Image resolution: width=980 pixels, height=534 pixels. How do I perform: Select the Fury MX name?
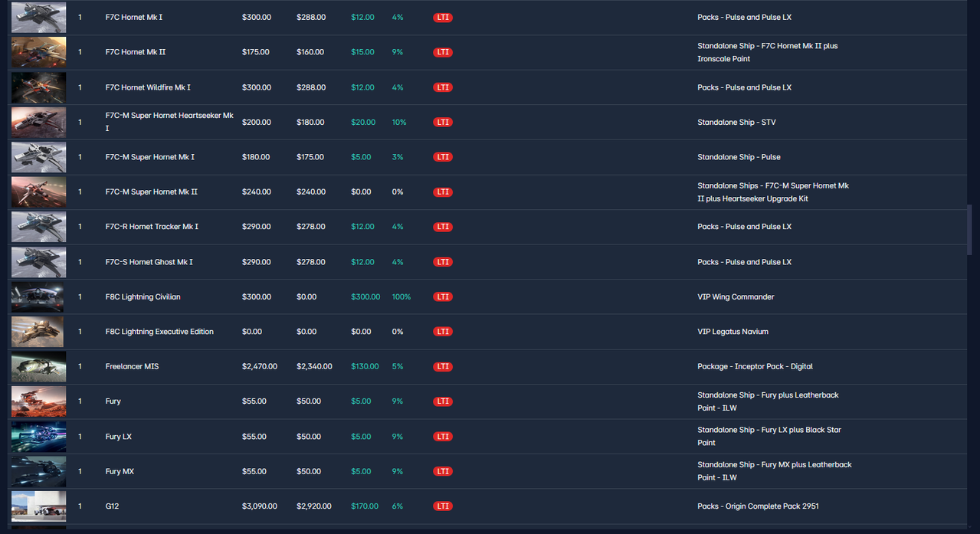(120, 471)
